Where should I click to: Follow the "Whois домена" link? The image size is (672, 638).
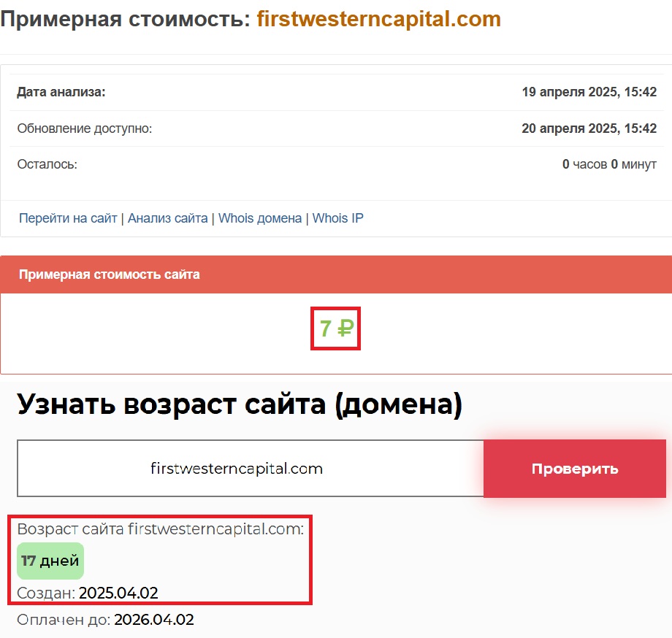tap(260, 218)
